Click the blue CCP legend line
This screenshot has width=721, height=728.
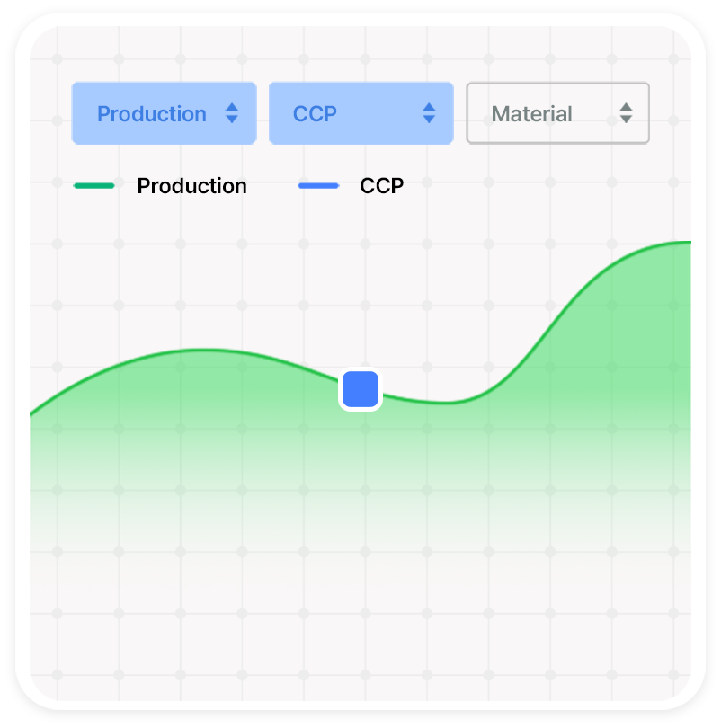coord(318,186)
